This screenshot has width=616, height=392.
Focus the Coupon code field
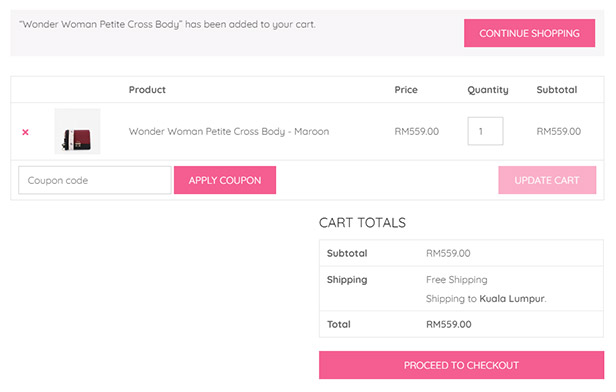pyautogui.click(x=95, y=180)
